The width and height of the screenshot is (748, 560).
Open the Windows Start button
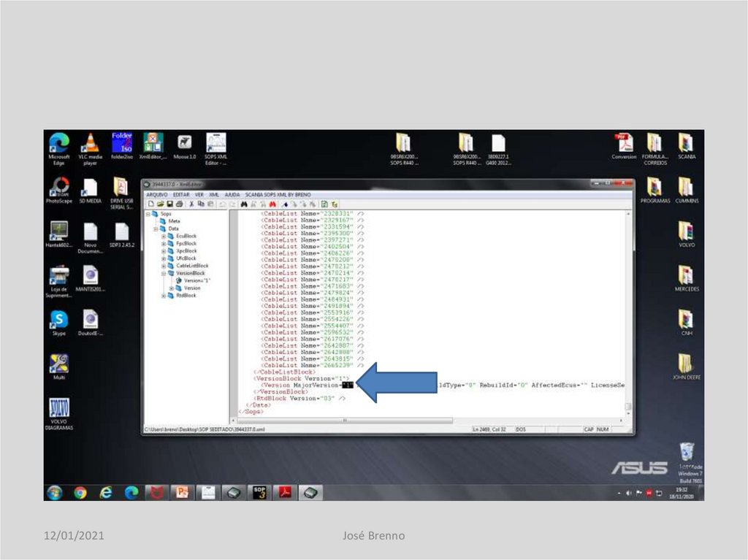[55, 492]
